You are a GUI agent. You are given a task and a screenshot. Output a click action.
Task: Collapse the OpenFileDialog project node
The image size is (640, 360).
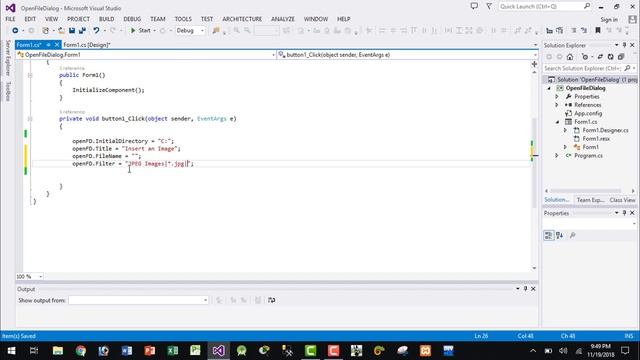click(x=549, y=88)
